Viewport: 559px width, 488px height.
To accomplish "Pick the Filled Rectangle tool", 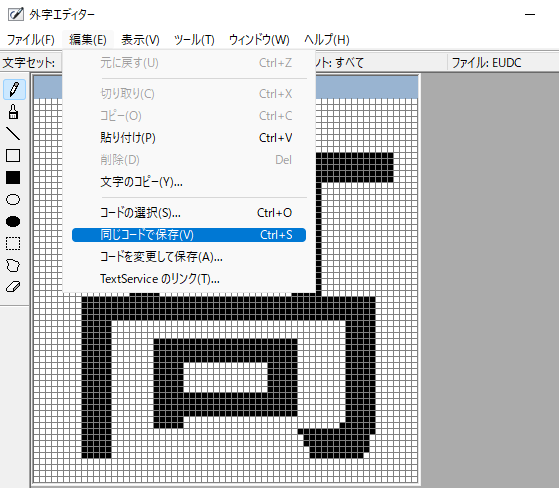I will click(x=13, y=178).
